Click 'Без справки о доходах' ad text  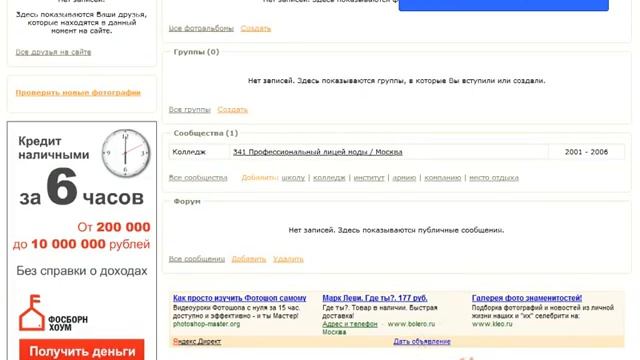[82, 271]
